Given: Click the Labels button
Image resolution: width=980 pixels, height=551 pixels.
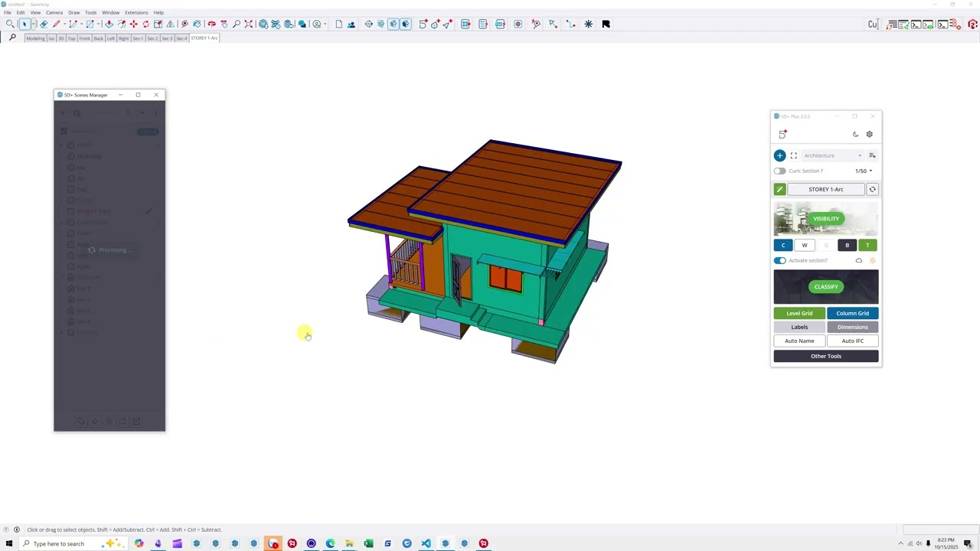Looking at the screenshot, I should [x=799, y=327].
